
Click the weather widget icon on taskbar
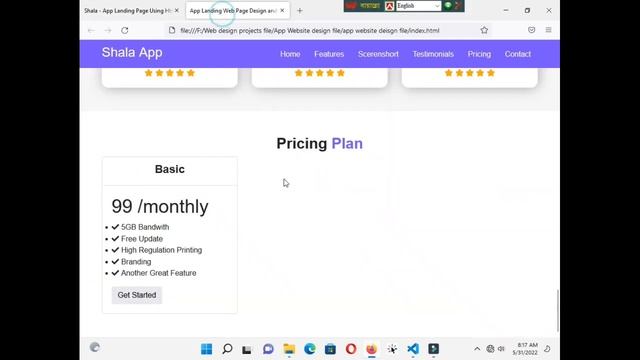tap(95, 347)
